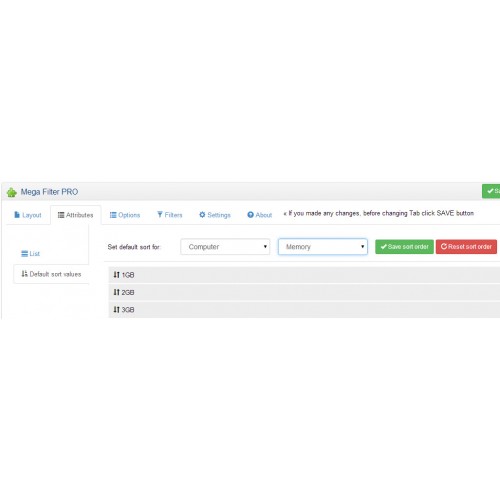Image resolution: width=500 pixels, height=500 pixels.
Task: Switch to the Options tab
Action: [x=125, y=215]
